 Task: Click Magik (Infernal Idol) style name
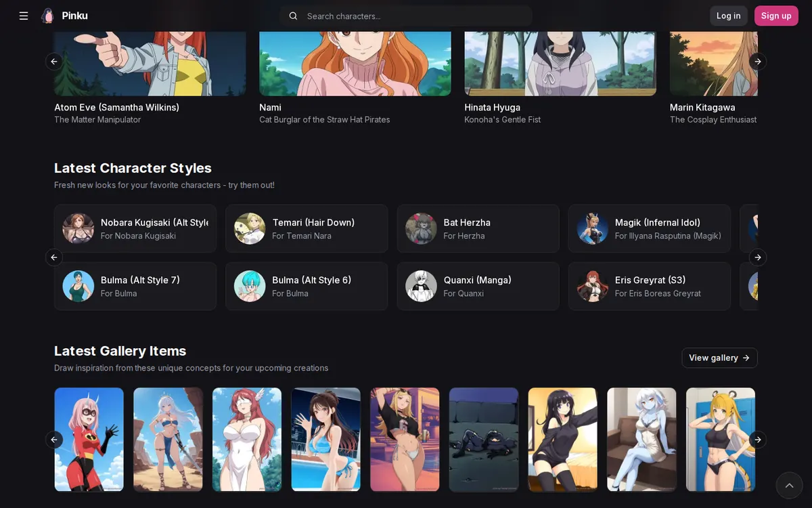pos(658,222)
